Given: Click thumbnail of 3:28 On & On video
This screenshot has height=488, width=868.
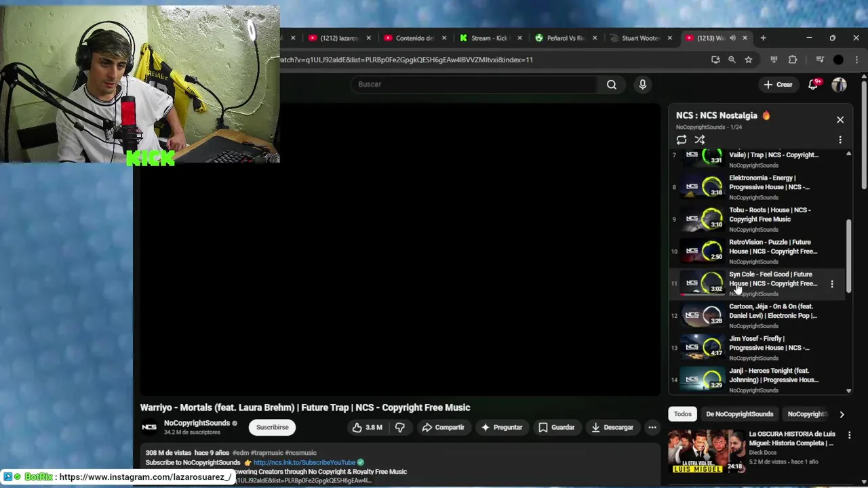Looking at the screenshot, I should click(702, 315).
